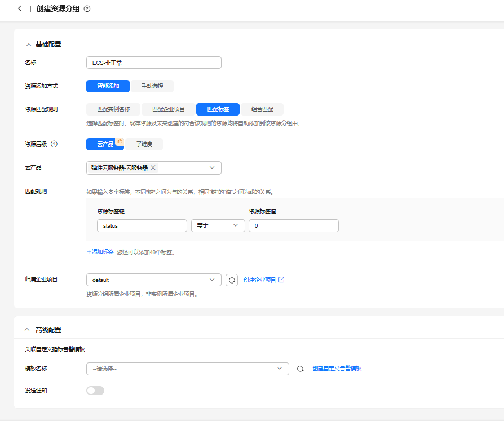This screenshot has height=434, width=504.
Task: Toggle the 发送通知 switch
Action: [x=95, y=391]
